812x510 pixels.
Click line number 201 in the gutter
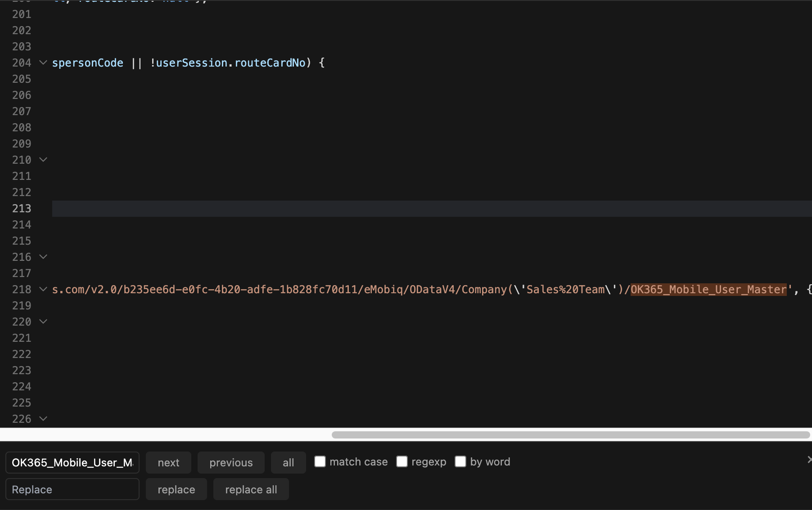pyautogui.click(x=22, y=14)
